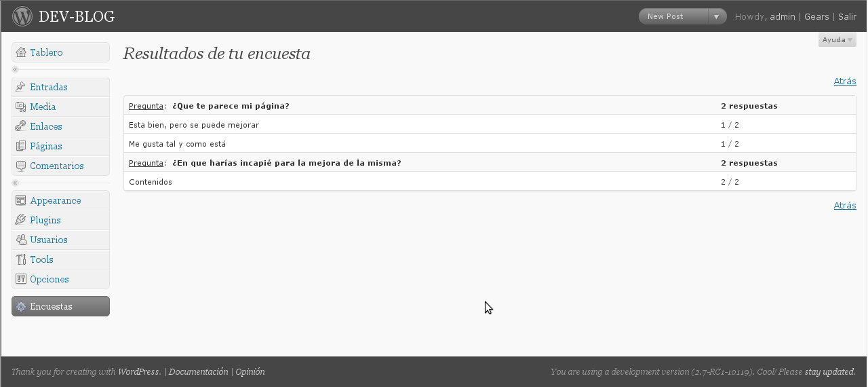Collapse sidebar using arrow below Tablero

[15, 70]
